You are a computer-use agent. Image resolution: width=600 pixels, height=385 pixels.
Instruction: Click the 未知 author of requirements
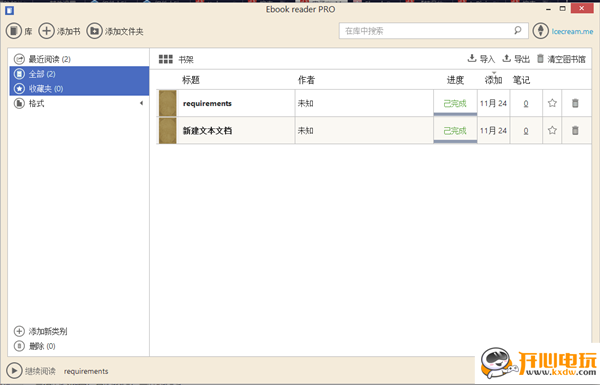[305, 103]
